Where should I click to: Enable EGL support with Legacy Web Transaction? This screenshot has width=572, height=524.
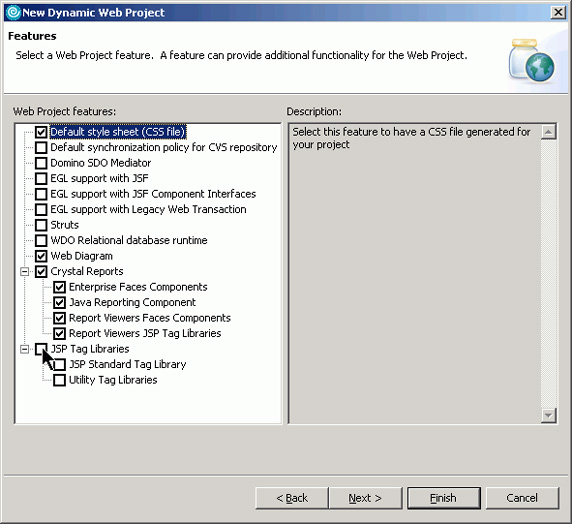click(x=41, y=209)
